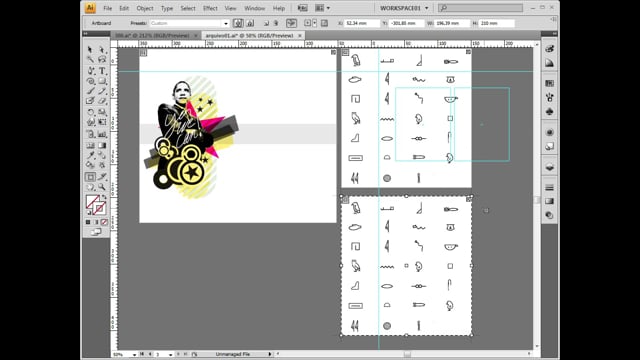Open the Layers panel icon
Screen dimensions: 640x360
click(x=550, y=167)
